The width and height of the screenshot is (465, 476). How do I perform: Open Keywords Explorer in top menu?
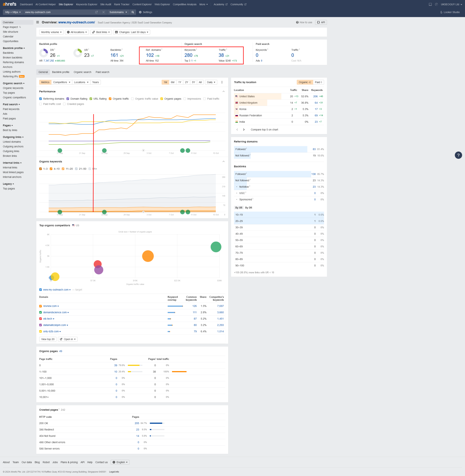click(x=87, y=4)
